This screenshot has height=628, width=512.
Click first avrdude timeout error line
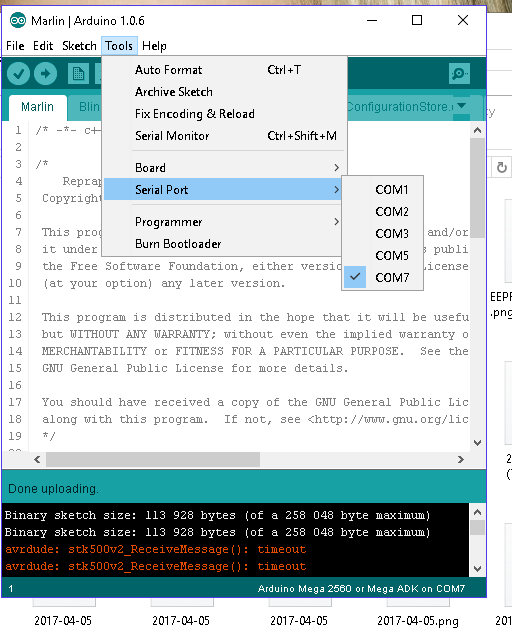[155, 549]
